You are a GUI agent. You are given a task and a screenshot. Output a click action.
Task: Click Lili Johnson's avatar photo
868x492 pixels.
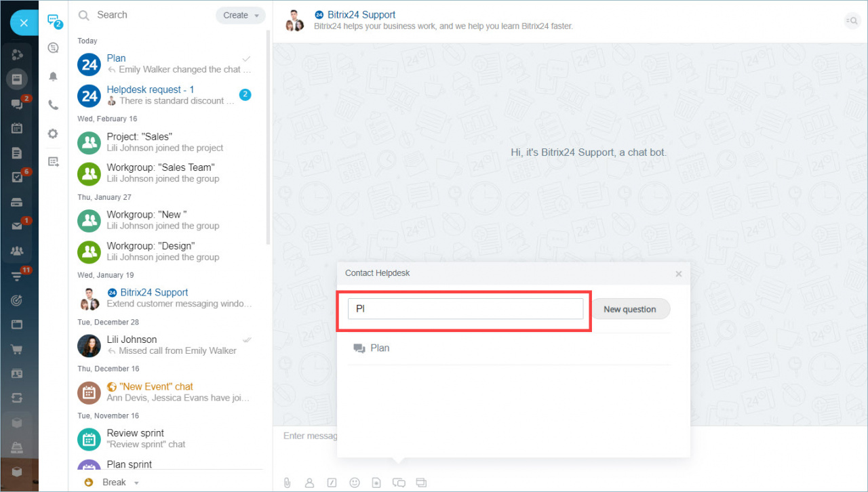coord(90,345)
